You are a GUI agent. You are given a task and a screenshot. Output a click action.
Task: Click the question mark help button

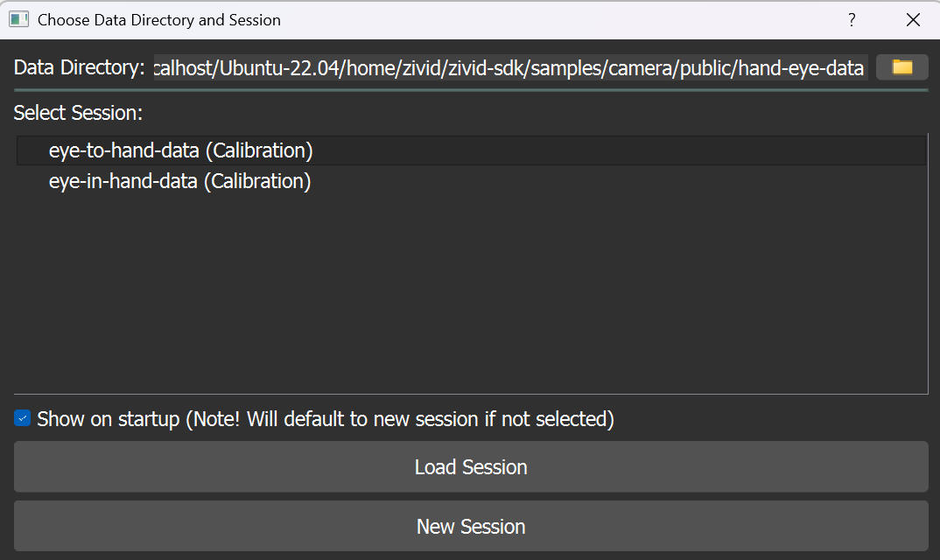[x=852, y=19]
